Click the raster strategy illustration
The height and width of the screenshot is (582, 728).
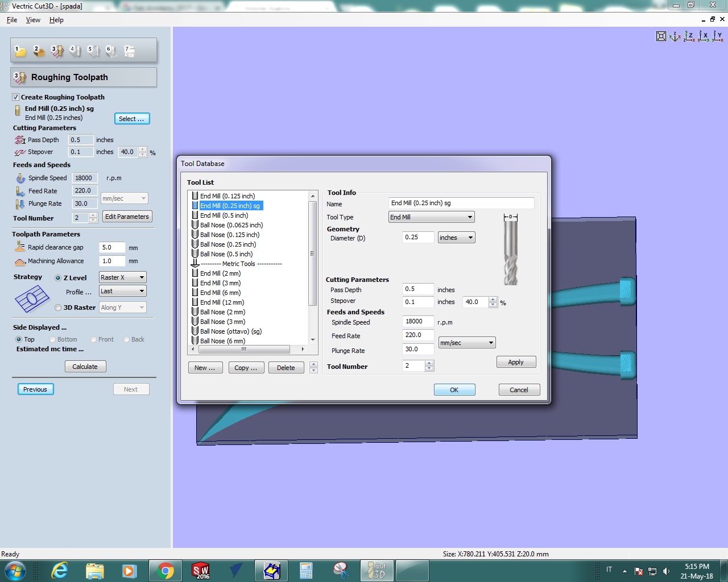coord(32,299)
